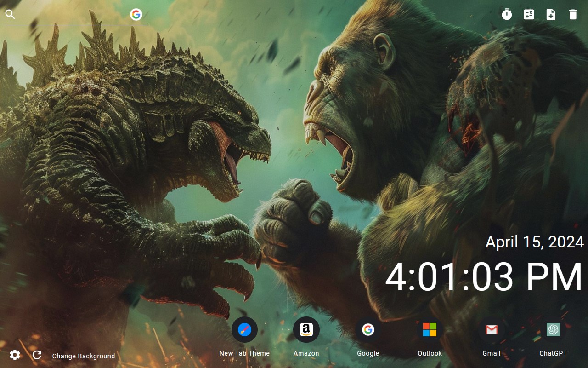
Task: Click the ChatGPT label
Action: click(x=553, y=353)
